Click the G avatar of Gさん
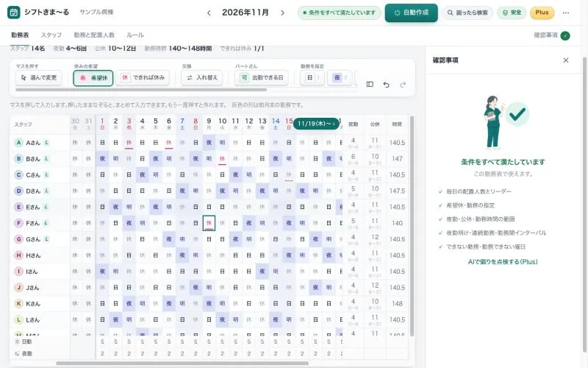 19,239
